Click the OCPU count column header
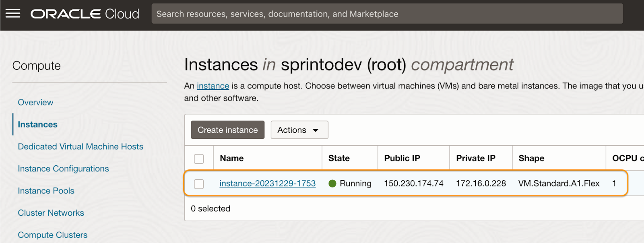 pos(628,158)
